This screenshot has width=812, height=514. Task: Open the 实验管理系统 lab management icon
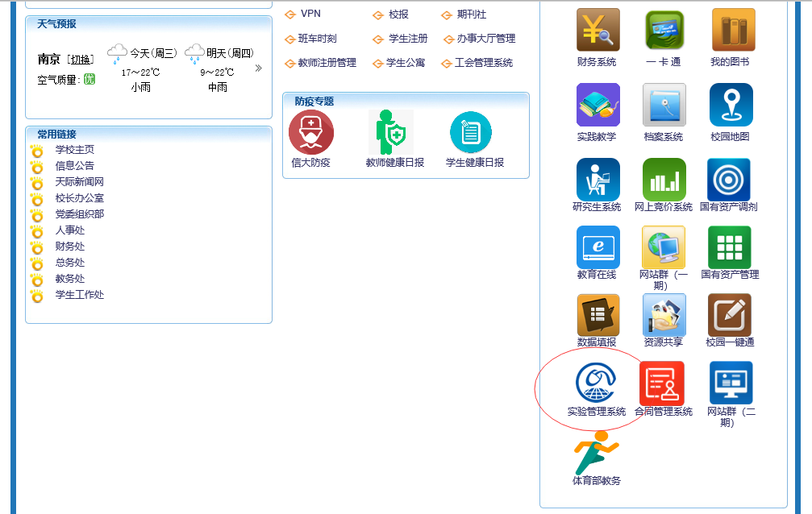coord(596,383)
